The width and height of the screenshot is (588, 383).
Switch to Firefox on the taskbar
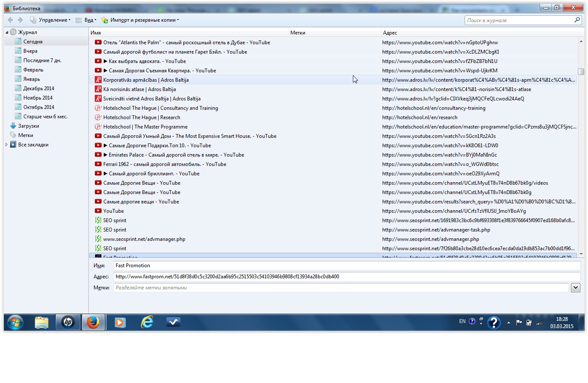[x=94, y=323]
